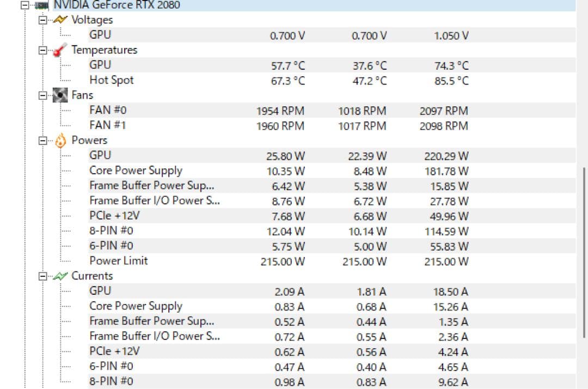Select the 6-PIN #0 row under Powers
This screenshot has width=588, height=389.
coord(332,246)
